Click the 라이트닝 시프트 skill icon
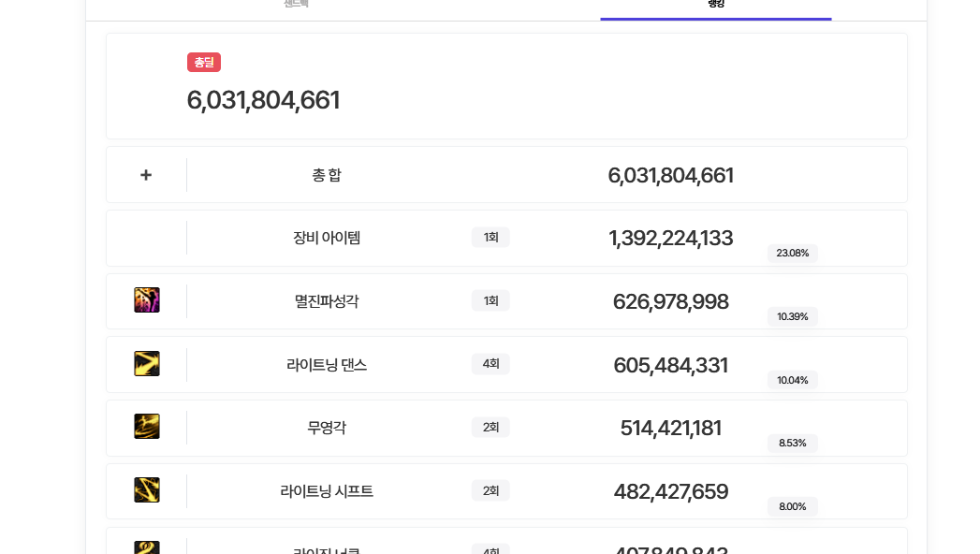Image resolution: width=980 pixels, height=554 pixels. tap(147, 490)
